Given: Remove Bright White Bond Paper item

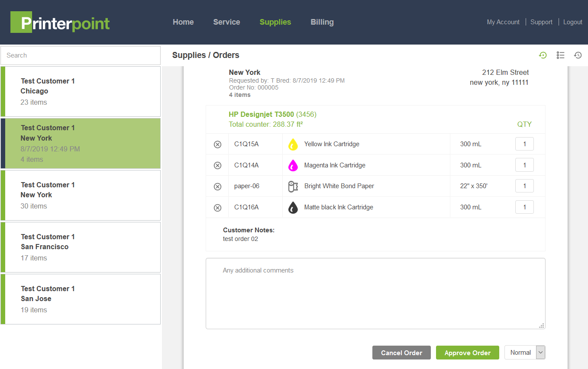Looking at the screenshot, I should [x=218, y=186].
